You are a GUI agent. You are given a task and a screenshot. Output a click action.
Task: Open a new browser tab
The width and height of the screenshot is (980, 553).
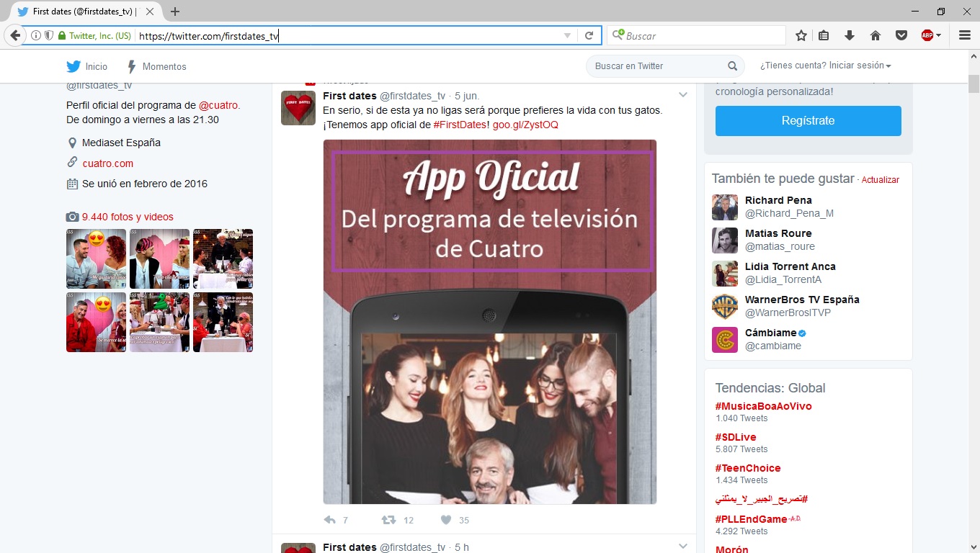[x=175, y=12]
